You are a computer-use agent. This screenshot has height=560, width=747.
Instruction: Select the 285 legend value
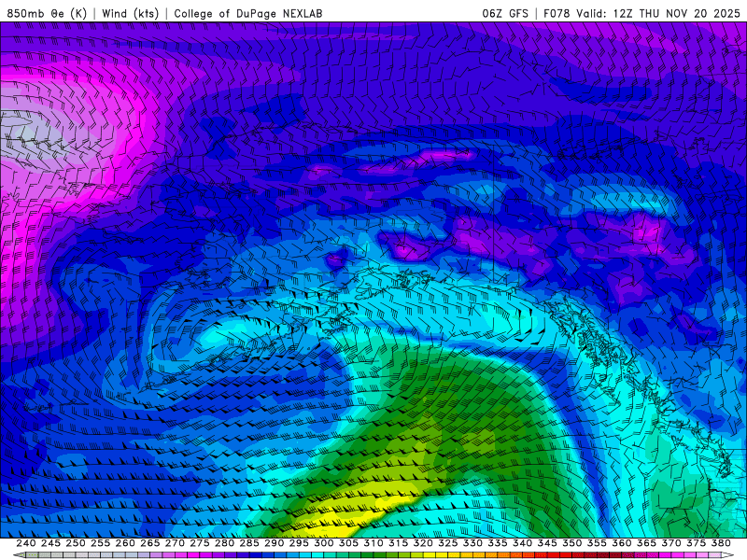(x=249, y=543)
